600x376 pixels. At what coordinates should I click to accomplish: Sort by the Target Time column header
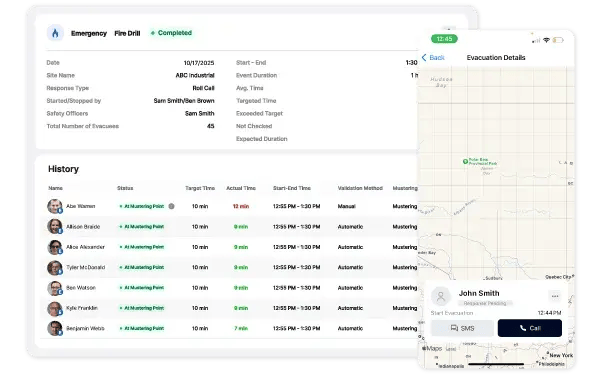tap(200, 188)
